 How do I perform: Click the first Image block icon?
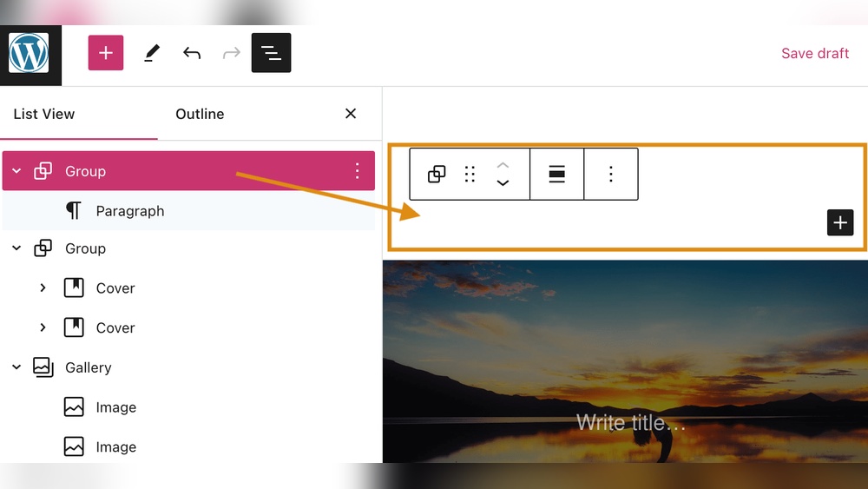[x=74, y=407]
